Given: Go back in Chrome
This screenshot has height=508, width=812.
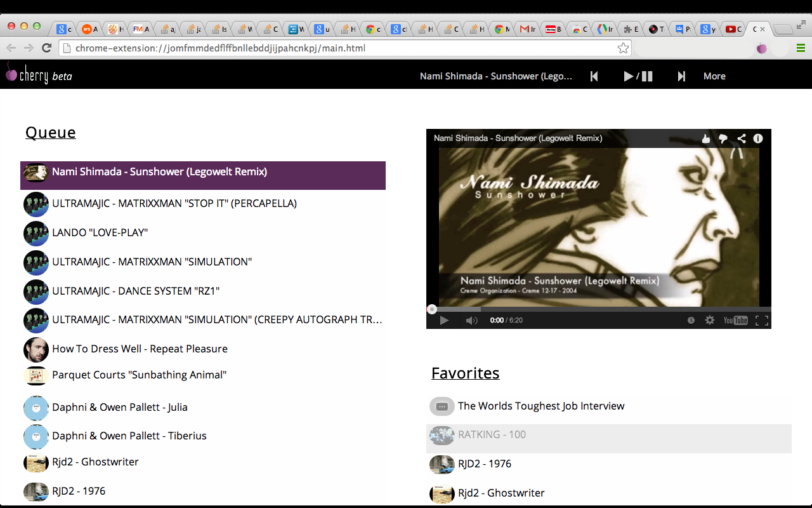Looking at the screenshot, I should 11,48.
